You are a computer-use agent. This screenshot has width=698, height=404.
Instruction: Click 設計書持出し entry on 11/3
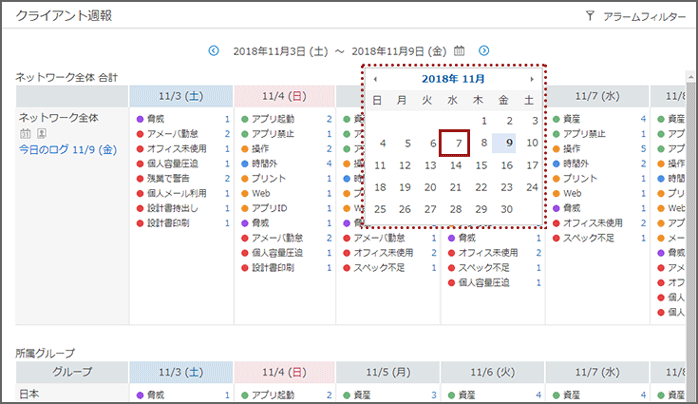(173, 208)
